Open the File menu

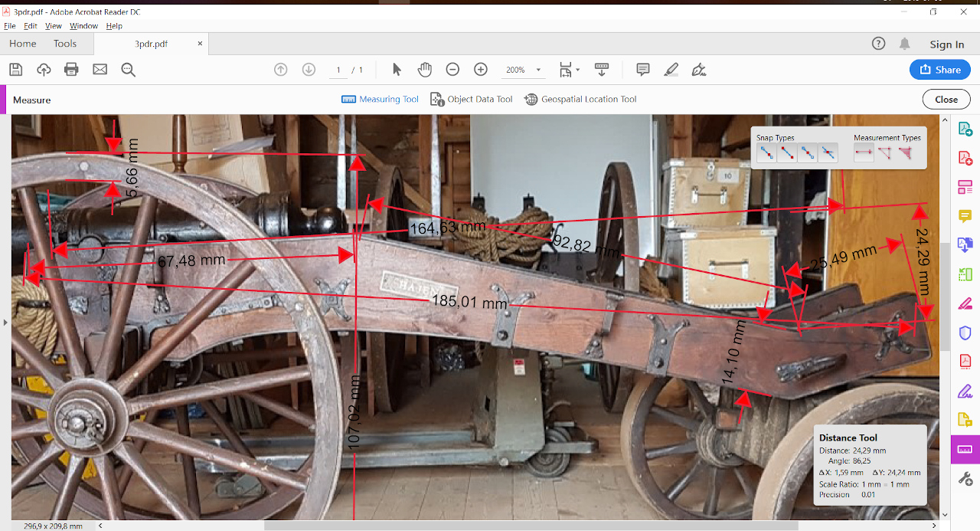[10, 26]
